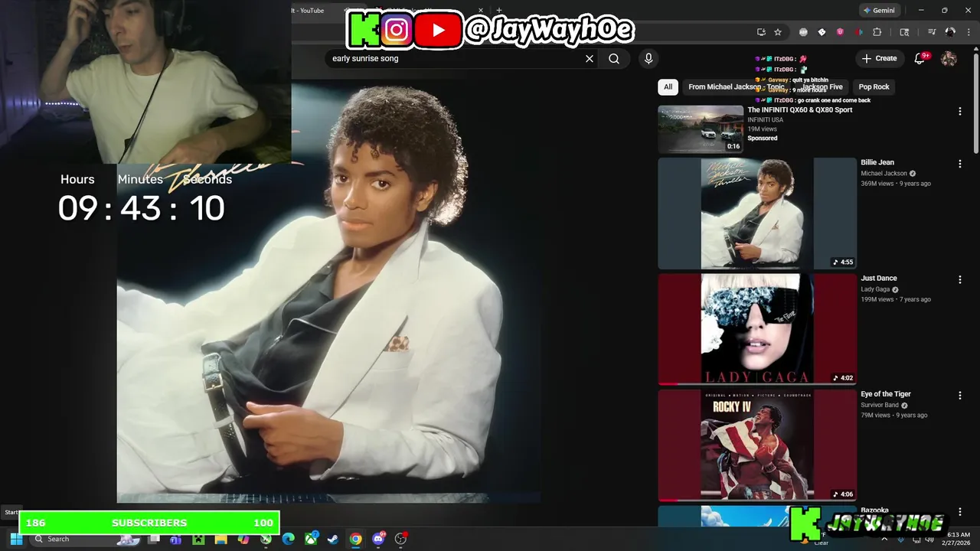Open File Explorer from the taskbar
Screen dimensions: 980x551
pyautogui.click(x=220, y=539)
